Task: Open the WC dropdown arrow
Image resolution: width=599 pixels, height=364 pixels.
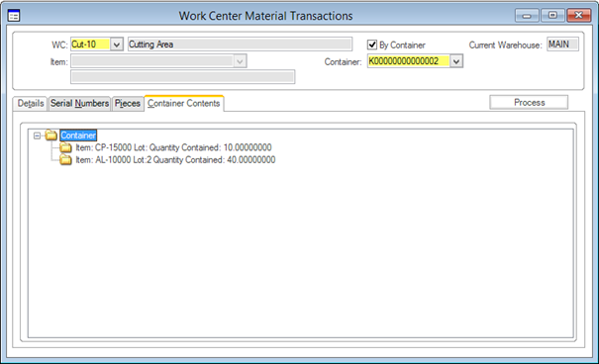Action: pyautogui.click(x=117, y=45)
